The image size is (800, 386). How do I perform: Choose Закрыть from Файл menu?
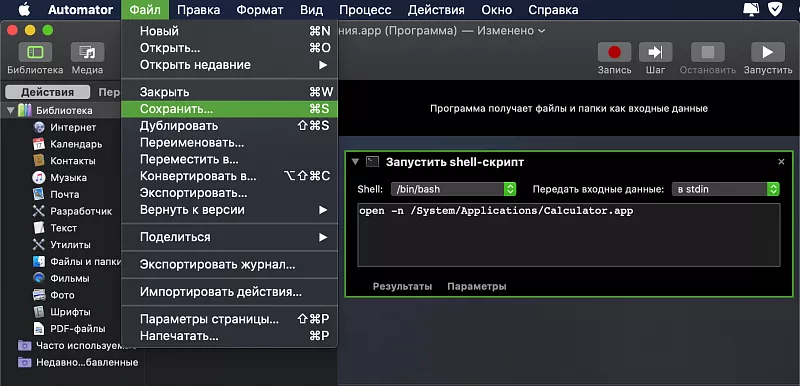pos(229,92)
